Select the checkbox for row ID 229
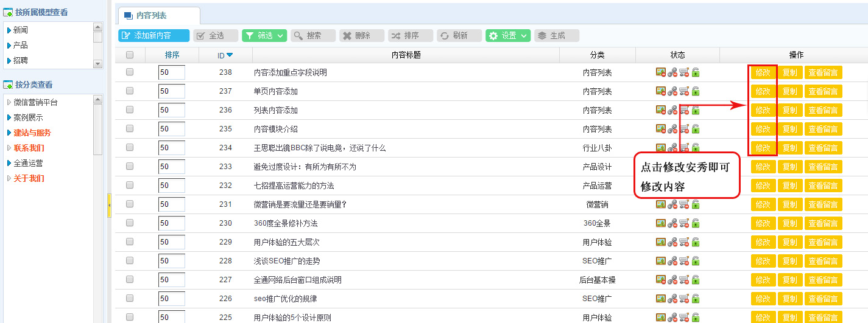868x323 pixels. coord(130,242)
